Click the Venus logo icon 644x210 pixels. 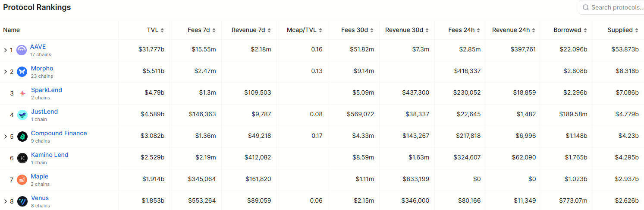(22, 201)
